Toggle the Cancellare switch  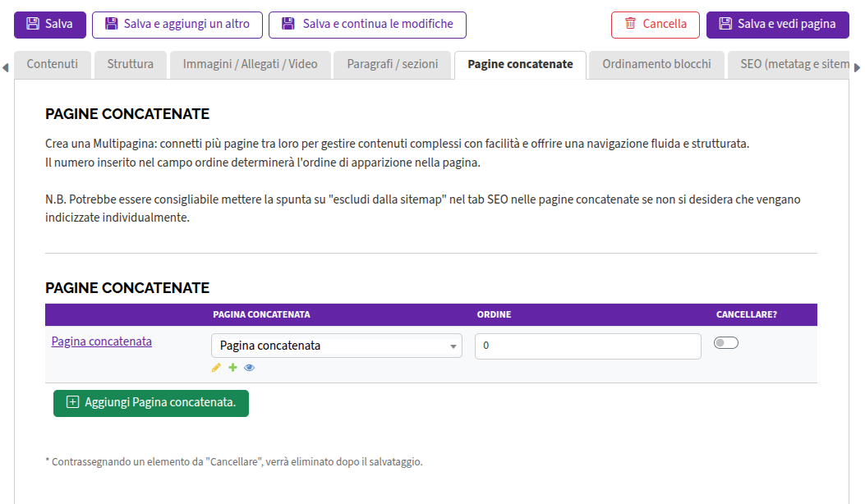(726, 343)
